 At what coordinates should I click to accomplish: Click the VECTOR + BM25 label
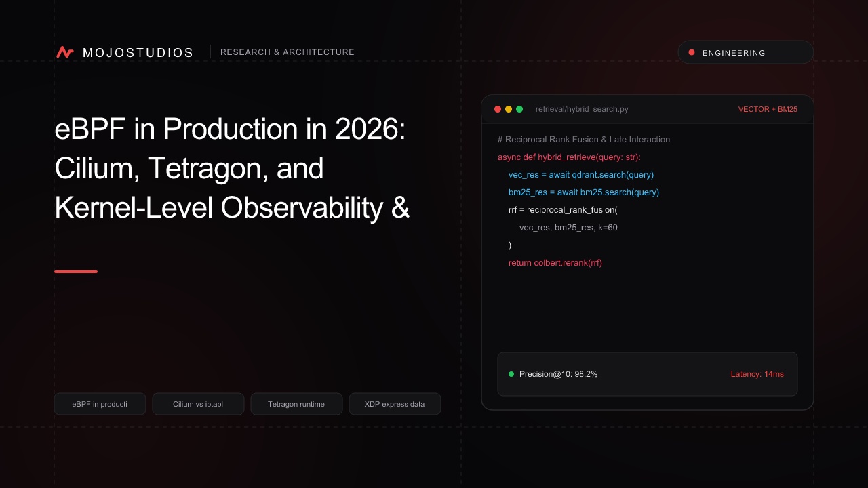(x=768, y=109)
